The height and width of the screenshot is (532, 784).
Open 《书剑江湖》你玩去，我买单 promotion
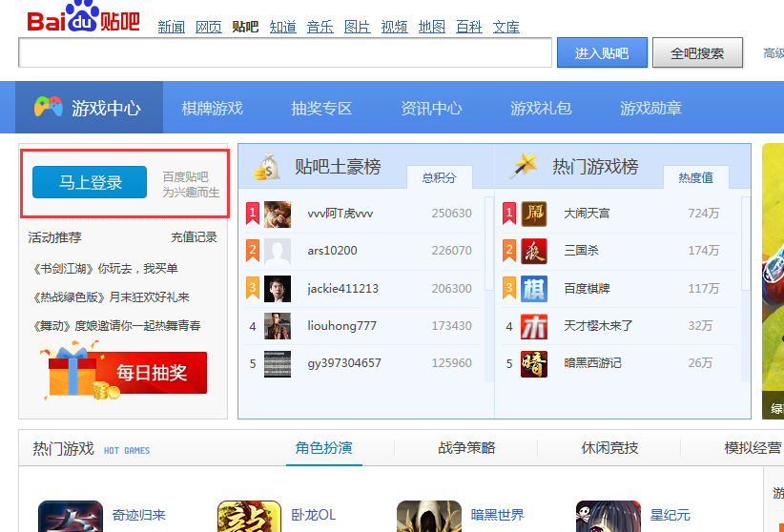click(105, 269)
